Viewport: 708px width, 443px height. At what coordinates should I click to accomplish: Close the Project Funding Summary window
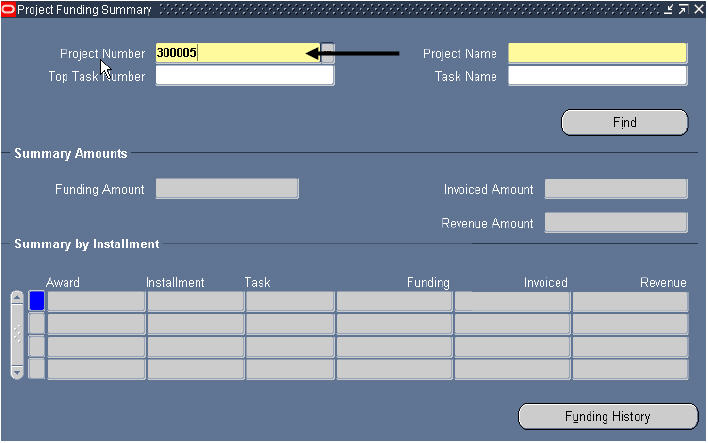tap(697, 9)
